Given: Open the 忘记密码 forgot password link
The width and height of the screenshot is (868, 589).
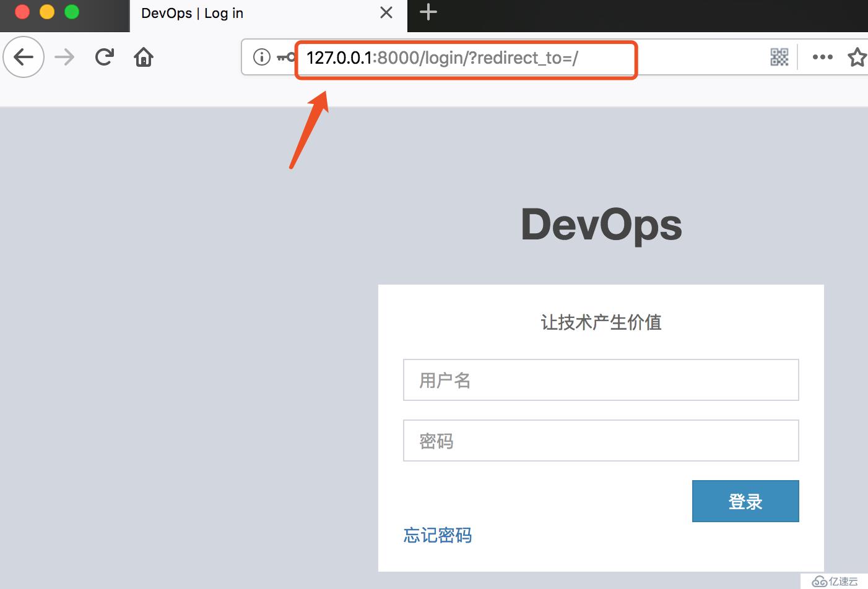Looking at the screenshot, I should (x=438, y=535).
